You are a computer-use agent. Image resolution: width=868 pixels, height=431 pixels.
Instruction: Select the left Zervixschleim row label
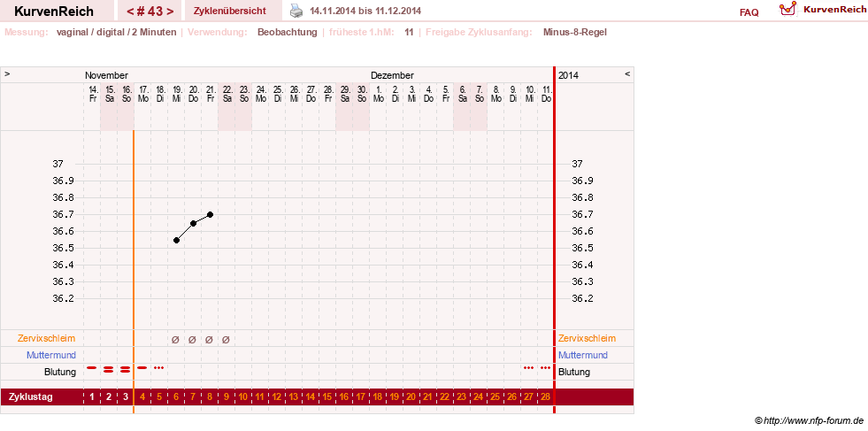coord(47,338)
